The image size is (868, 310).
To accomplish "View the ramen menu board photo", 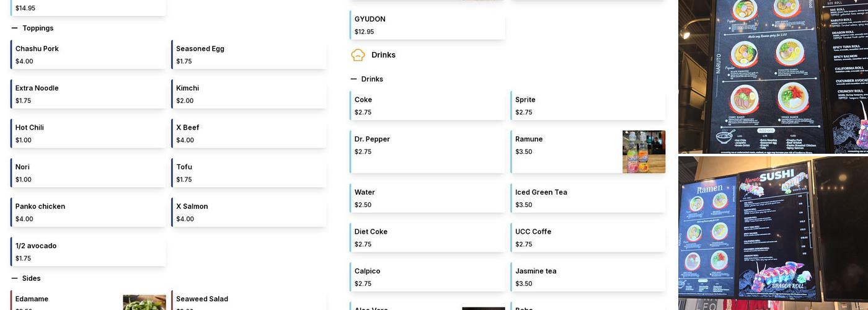I will [x=773, y=76].
